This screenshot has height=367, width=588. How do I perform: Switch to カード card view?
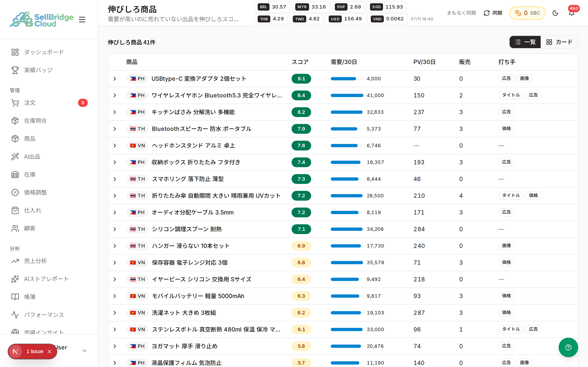click(559, 42)
